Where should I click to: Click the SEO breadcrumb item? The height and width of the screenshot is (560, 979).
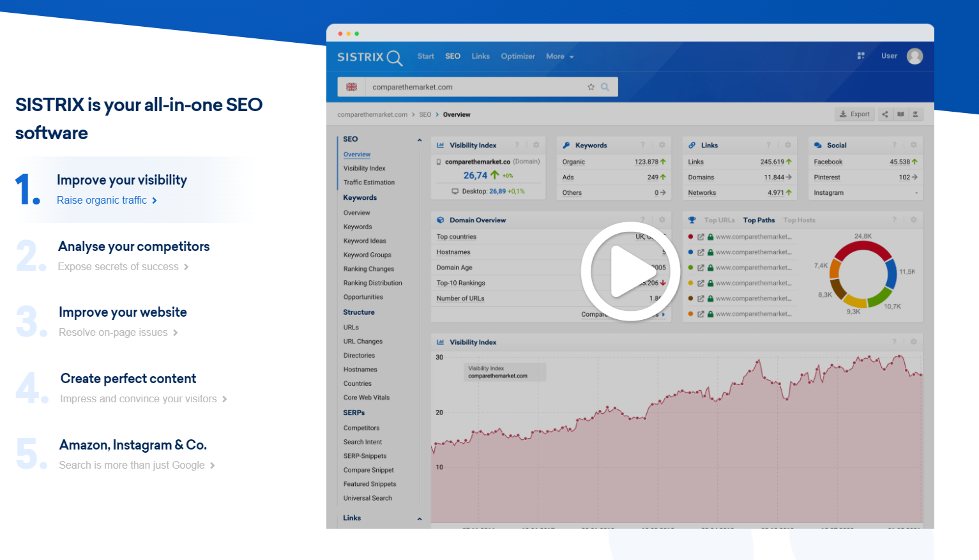pyautogui.click(x=425, y=115)
